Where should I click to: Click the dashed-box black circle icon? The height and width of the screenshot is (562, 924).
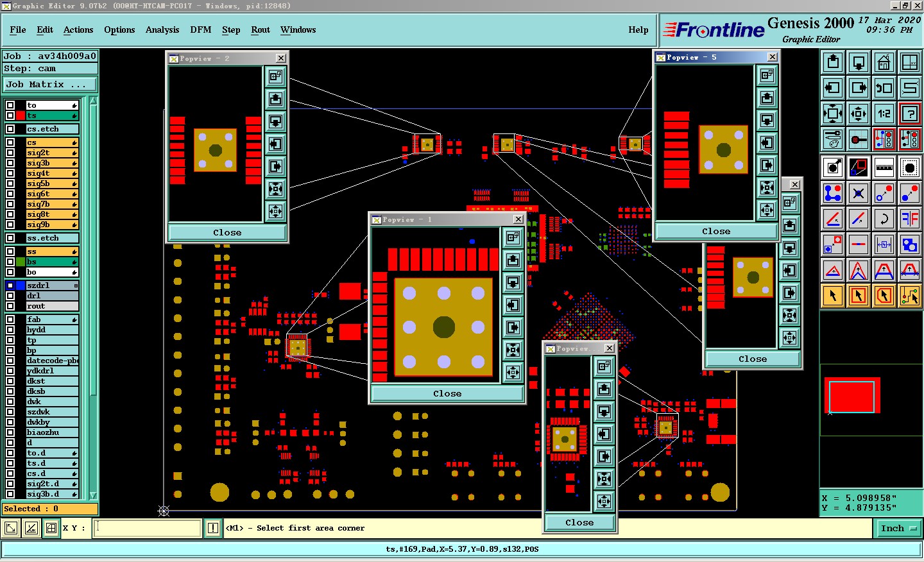tap(910, 167)
